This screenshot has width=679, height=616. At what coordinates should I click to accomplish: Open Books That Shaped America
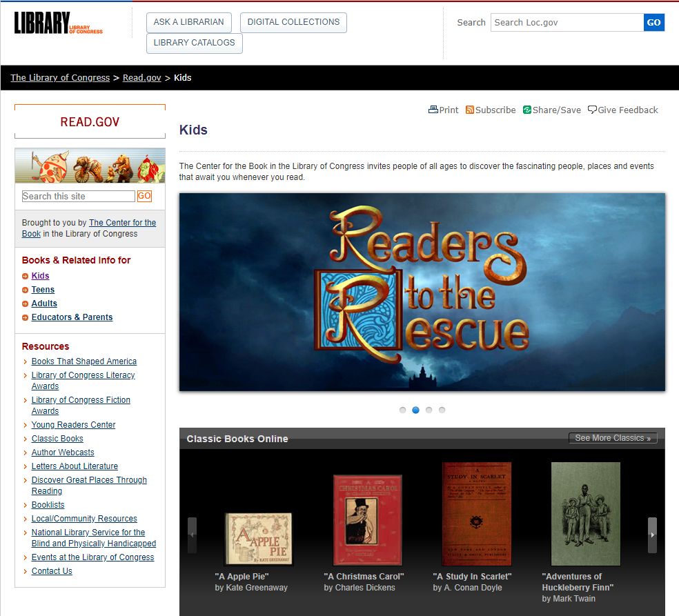coord(84,361)
